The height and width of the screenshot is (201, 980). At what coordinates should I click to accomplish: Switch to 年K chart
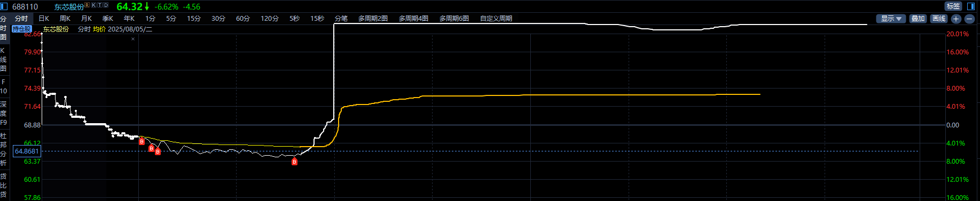coord(129,19)
